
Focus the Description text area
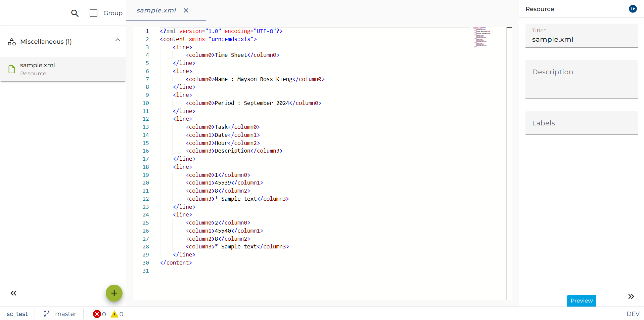click(x=582, y=80)
